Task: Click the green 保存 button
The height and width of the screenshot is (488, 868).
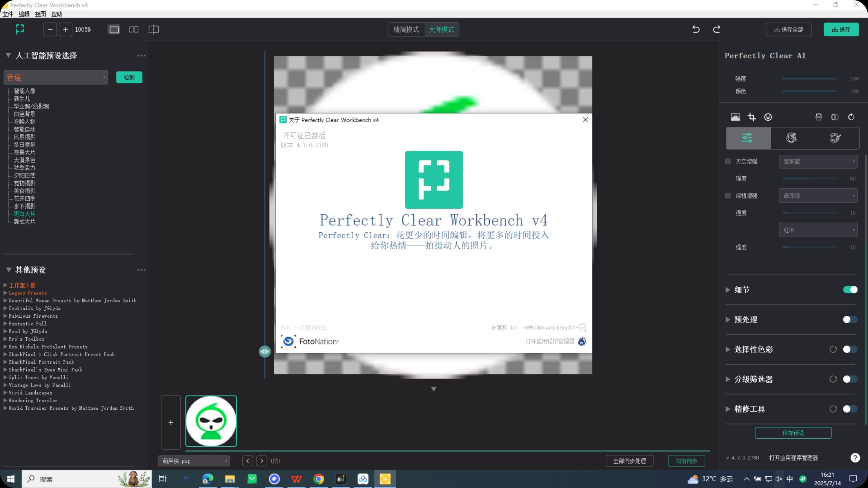Action: (x=841, y=29)
